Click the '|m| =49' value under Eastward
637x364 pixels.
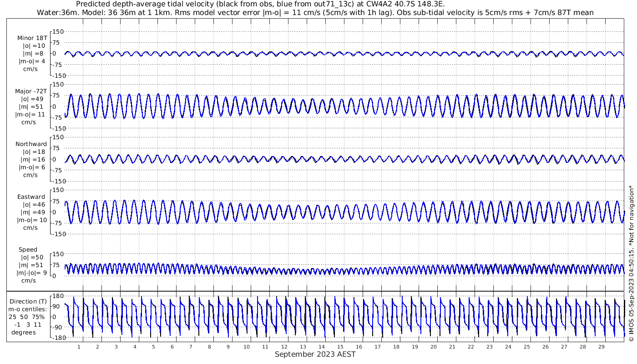pos(34,212)
